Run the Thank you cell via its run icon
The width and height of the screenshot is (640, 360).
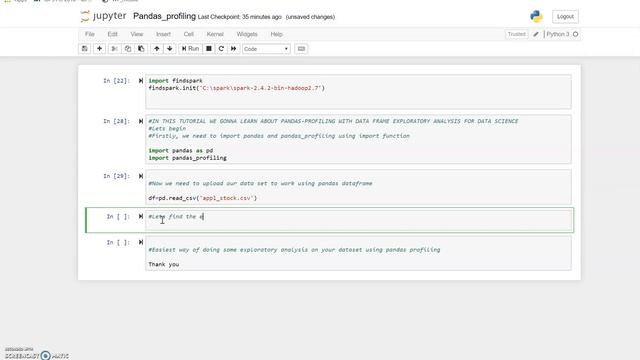tap(140, 242)
